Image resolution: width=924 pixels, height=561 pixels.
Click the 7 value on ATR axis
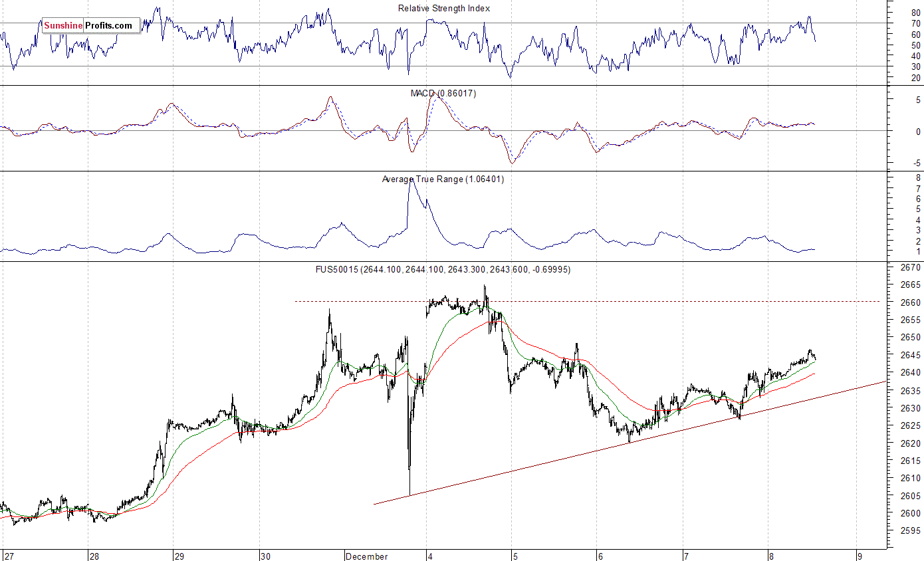point(919,188)
